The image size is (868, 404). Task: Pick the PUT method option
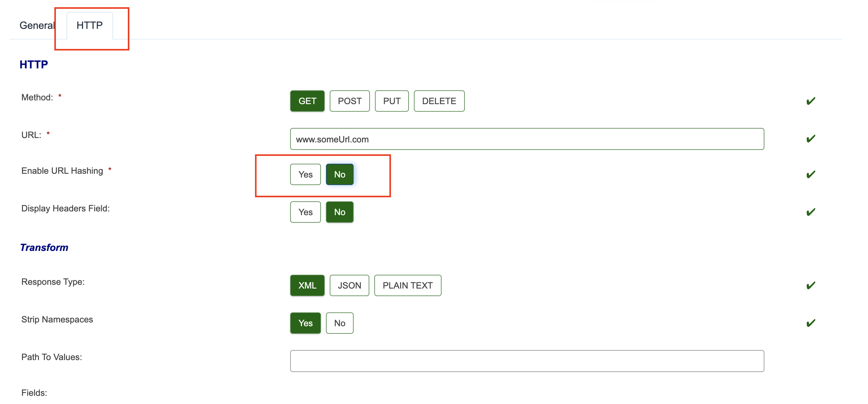click(392, 101)
